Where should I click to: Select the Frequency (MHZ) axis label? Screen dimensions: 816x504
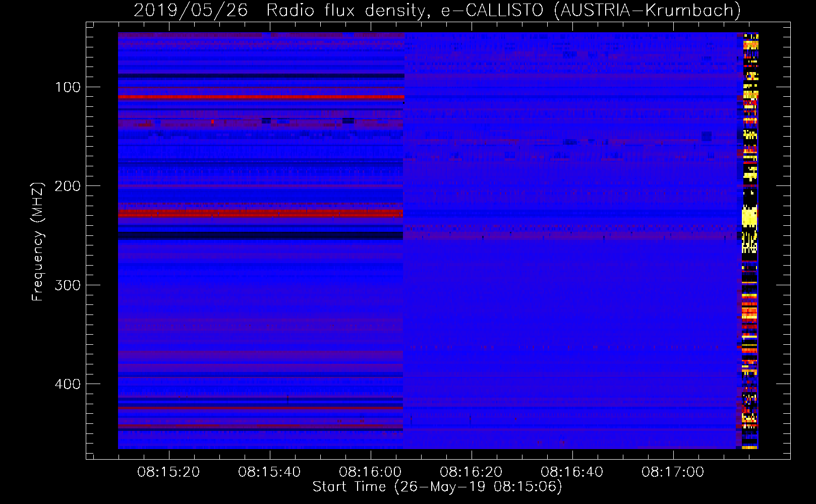(38, 241)
